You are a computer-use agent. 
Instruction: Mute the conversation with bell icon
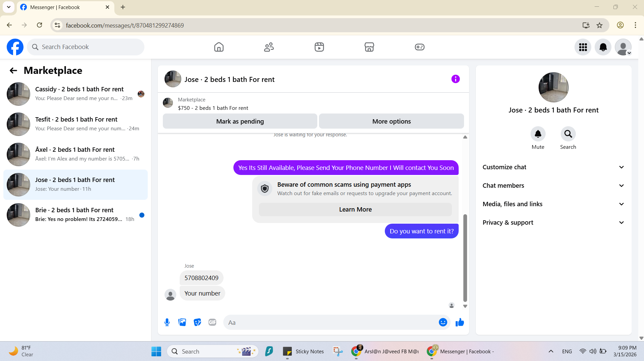[x=538, y=134]
